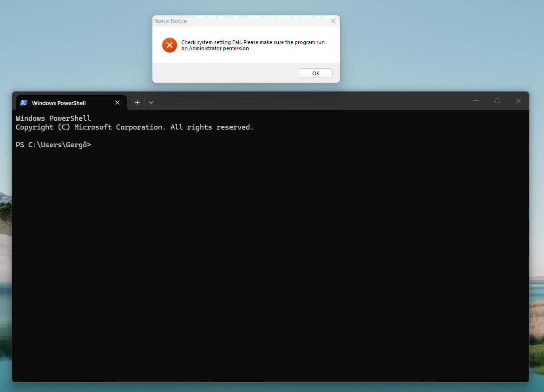The height and width of the screenshot is (392, 544).
Task: Close the Status Notice dialog
Action: point(333,21)
